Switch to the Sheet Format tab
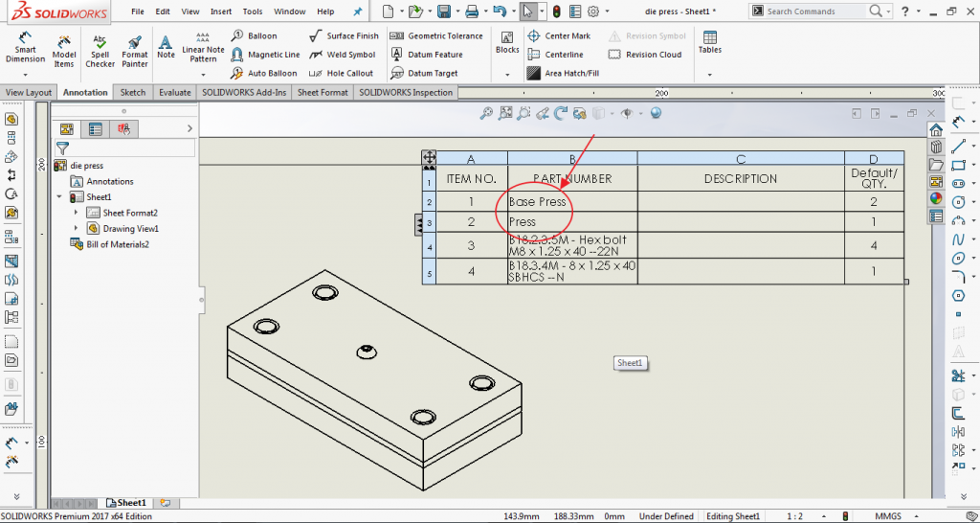Viewport: 980px width, 523px height. click(323, 93)
